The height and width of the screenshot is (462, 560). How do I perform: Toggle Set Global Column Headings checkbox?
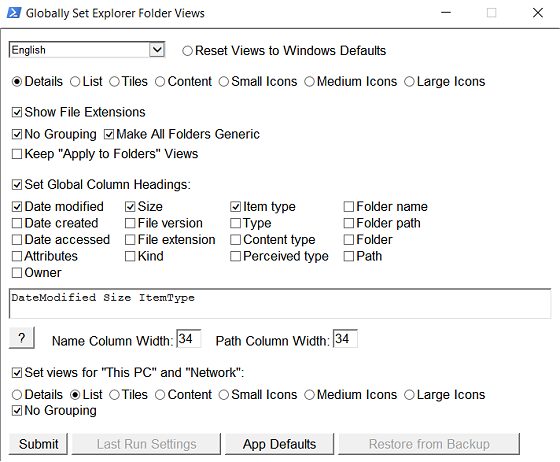(17, 185)
